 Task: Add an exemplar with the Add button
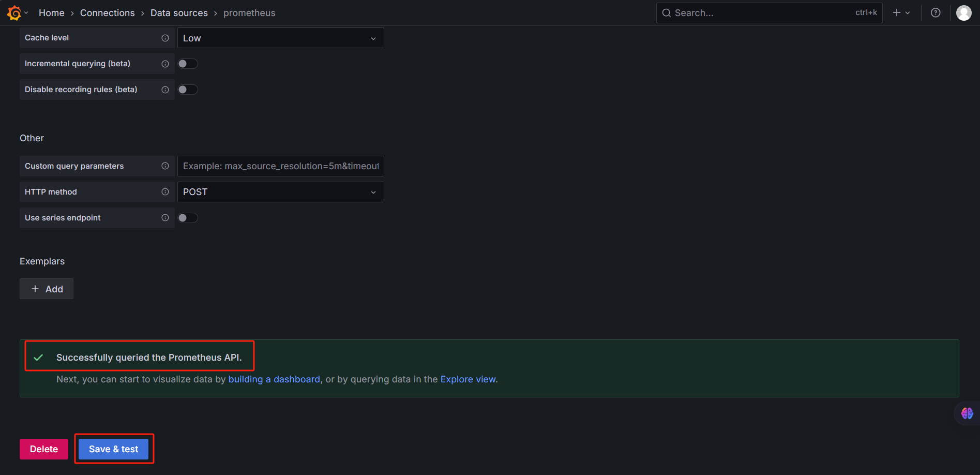(47, 289)
